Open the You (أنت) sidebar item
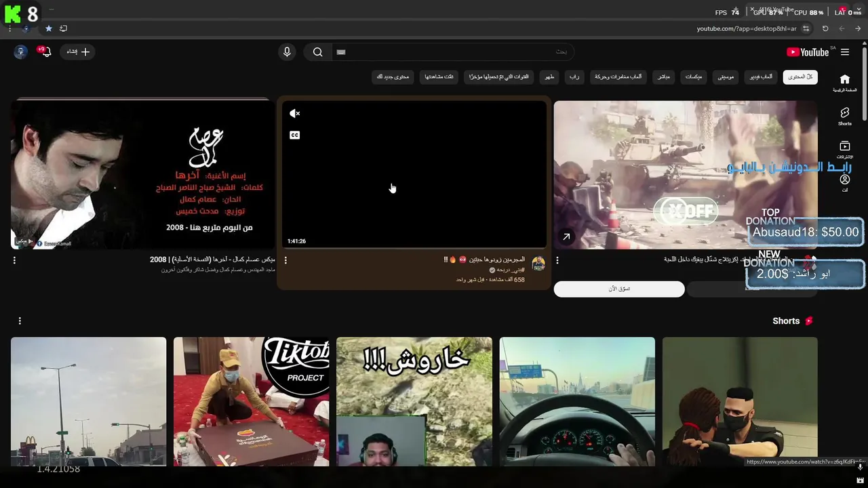 tap(845, 183)
